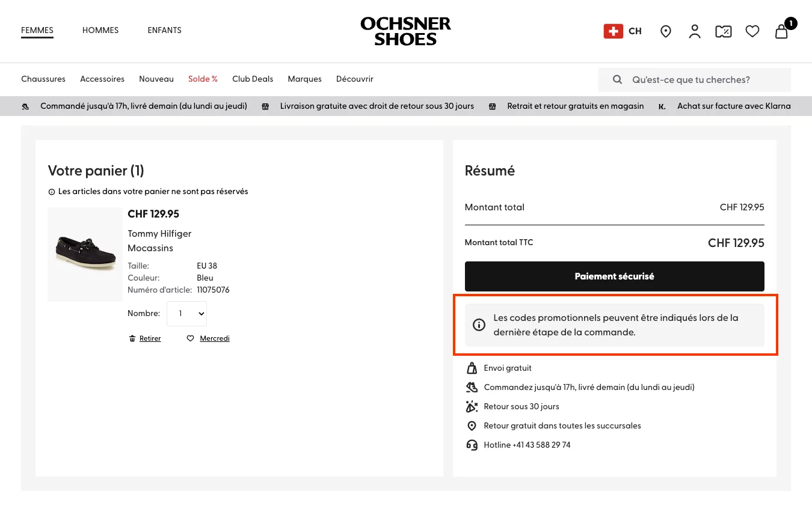Click the Retour gratuit dans toutes les succursales text

point(562,426)
